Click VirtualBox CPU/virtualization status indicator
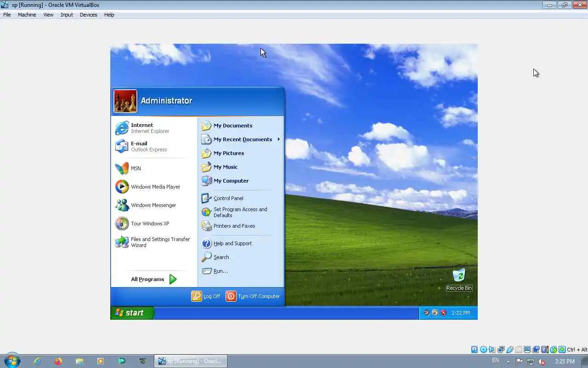 [545, 350]
